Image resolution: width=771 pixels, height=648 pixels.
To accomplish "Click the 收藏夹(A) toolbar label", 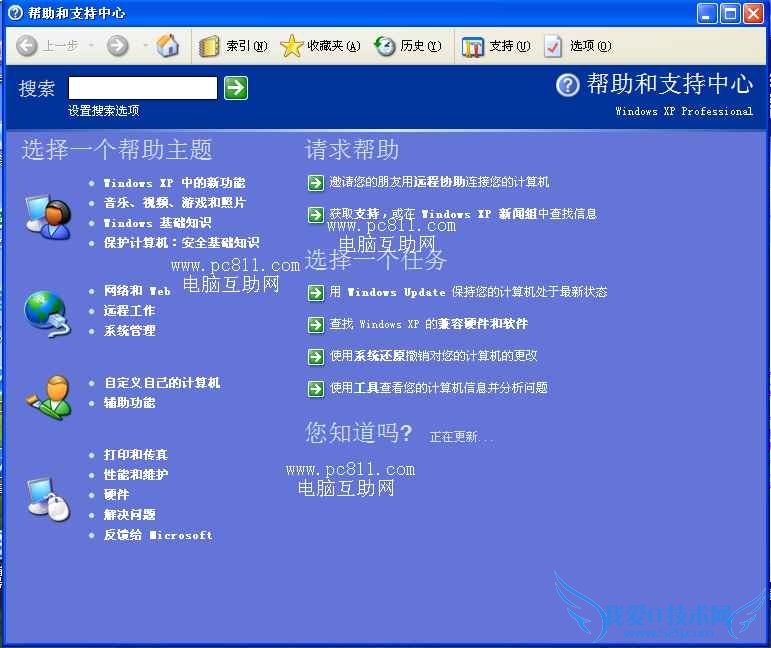I will click(333, 46).
